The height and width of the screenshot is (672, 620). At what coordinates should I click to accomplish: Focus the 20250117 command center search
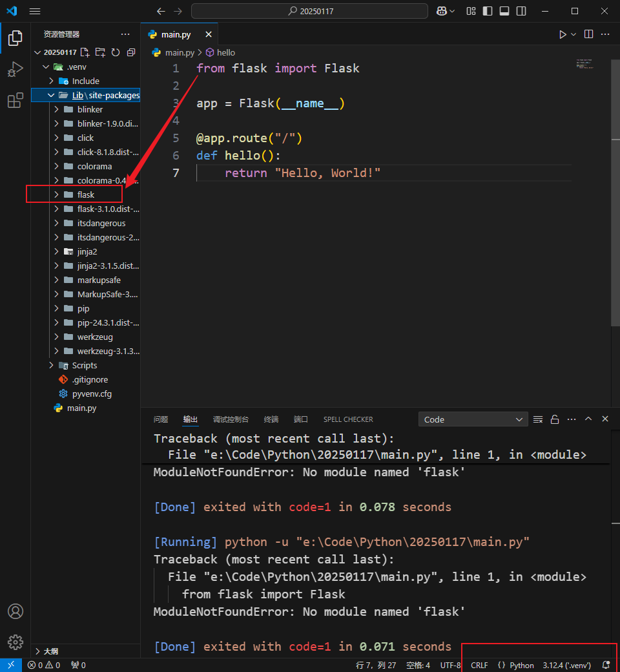coord(309,11)
